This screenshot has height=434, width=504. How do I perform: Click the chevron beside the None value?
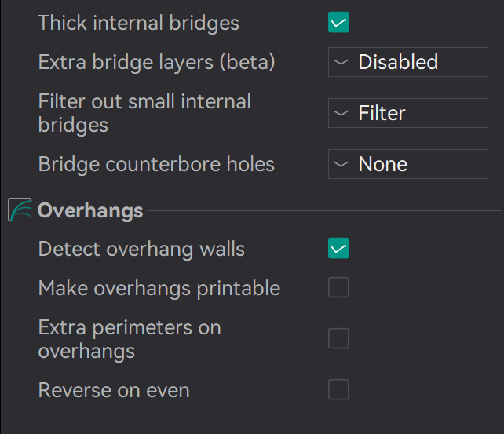(341, 164)
